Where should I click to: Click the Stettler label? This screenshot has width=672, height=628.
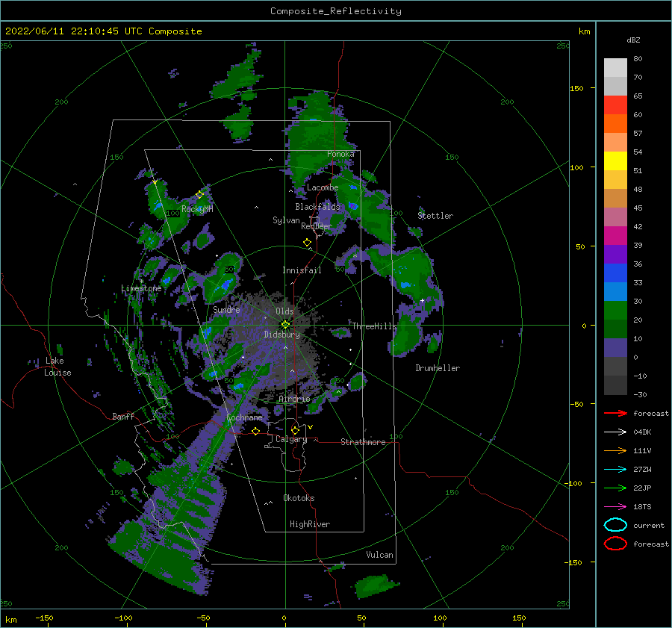[x=435, y=216]
